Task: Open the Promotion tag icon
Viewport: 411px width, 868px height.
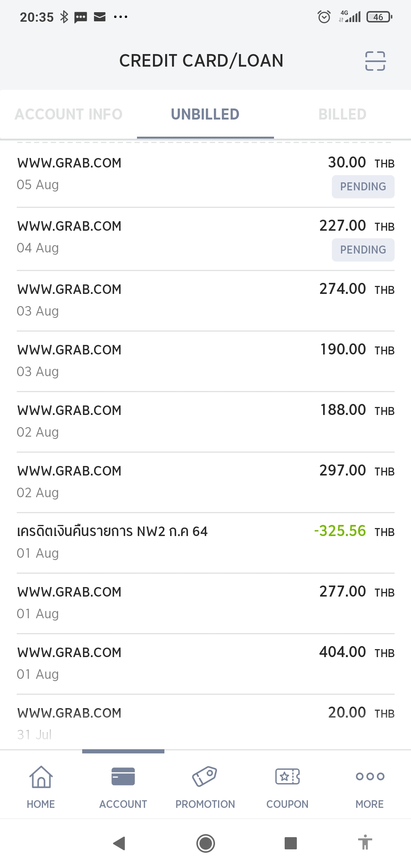Action: [205, 777]
